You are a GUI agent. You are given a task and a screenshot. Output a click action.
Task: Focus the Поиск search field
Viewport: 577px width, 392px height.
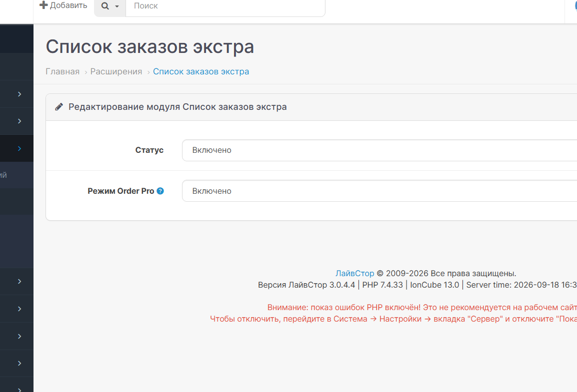[x=225, y=6]
